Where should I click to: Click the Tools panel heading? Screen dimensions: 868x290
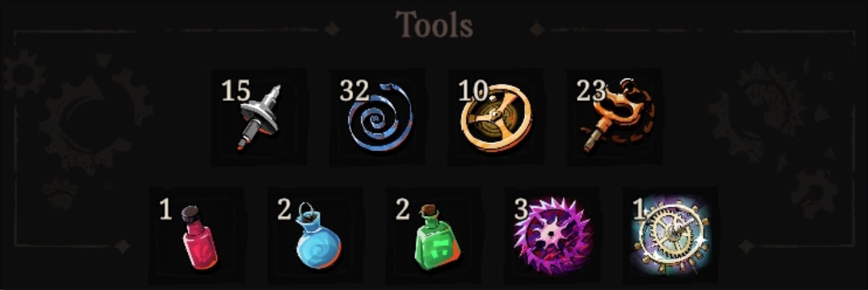(434, 25)
